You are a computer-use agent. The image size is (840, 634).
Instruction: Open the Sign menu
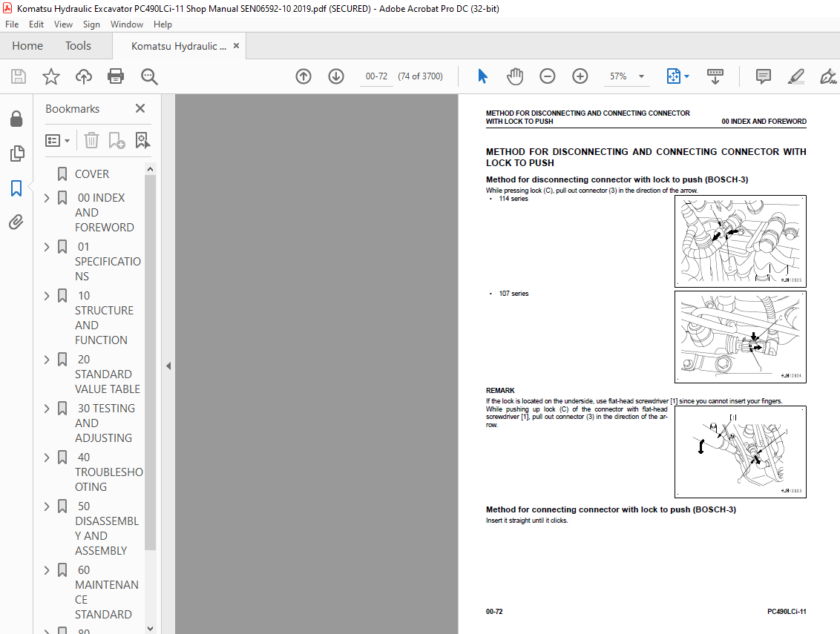[x=91, y=24]
